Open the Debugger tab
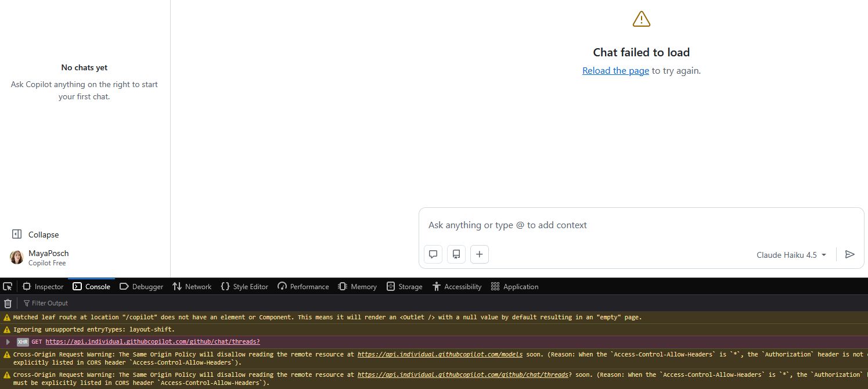The image size is (868, 389). click(141, 286)
